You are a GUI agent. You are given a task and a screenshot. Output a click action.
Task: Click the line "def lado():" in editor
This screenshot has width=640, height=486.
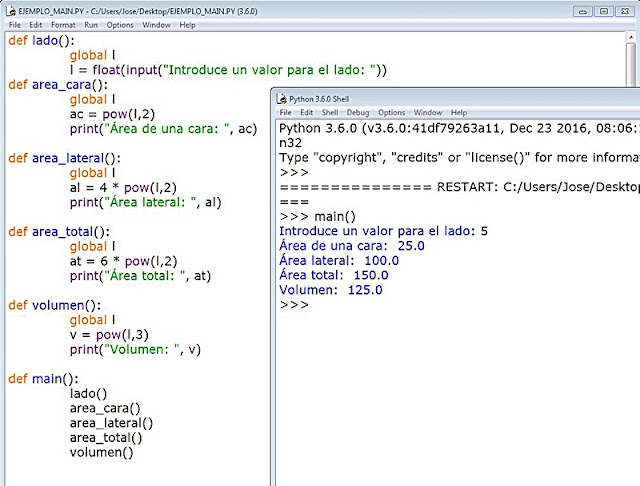(41, 40)
